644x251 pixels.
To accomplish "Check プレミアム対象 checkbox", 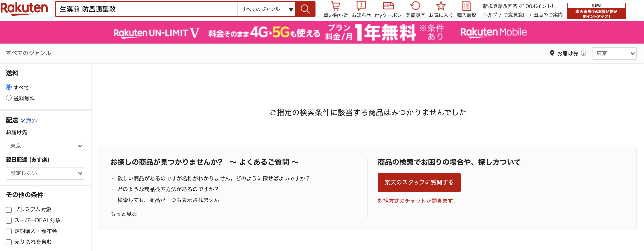I will (x=9, y=210).
